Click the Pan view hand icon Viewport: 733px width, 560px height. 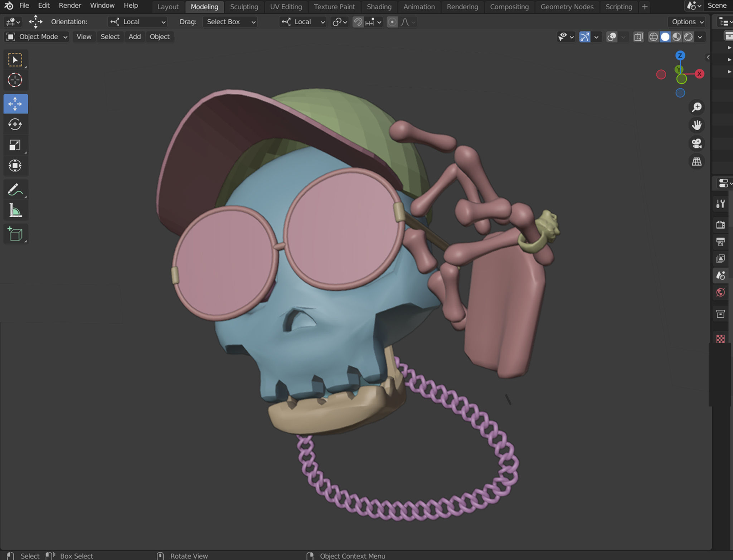(x=696, y=125)
